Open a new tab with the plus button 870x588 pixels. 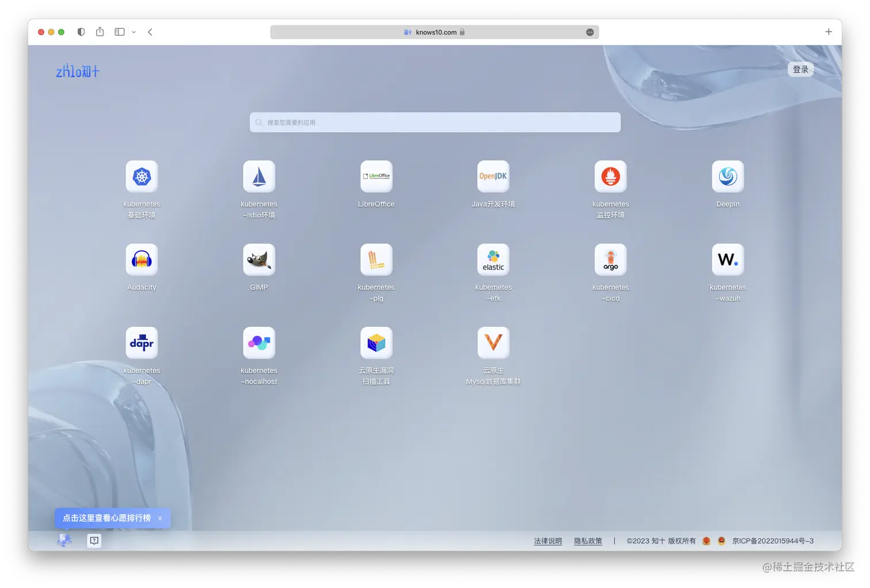click(829, 32)
